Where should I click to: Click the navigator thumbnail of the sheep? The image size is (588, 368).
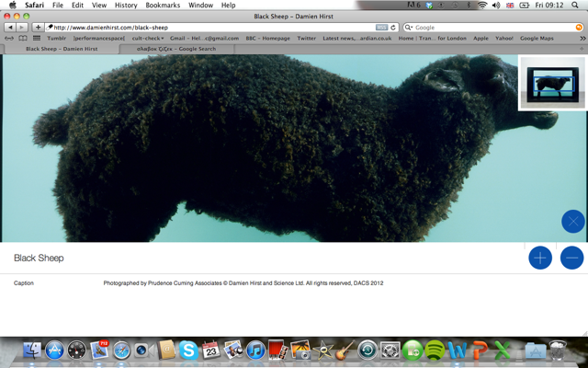(x=553, y=84)
